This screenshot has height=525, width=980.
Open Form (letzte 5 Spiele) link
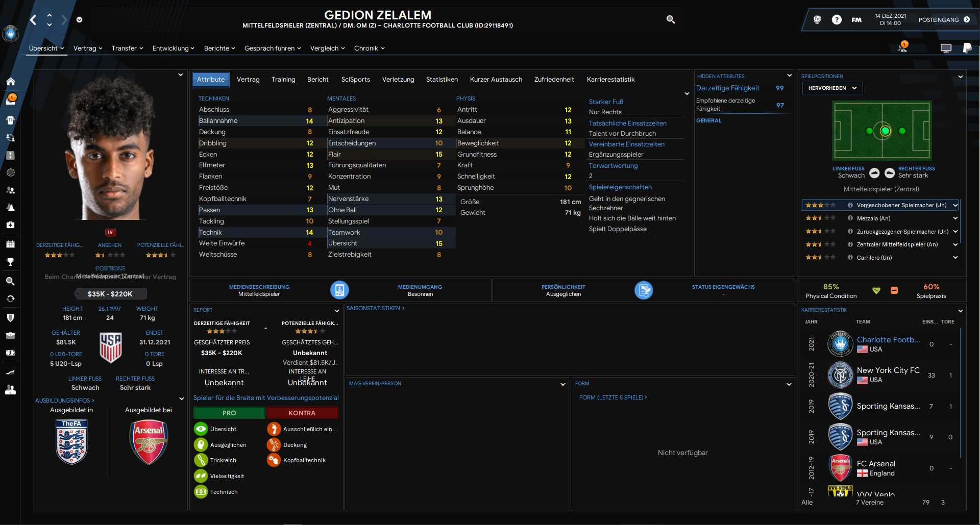click(x=613, y=397)
